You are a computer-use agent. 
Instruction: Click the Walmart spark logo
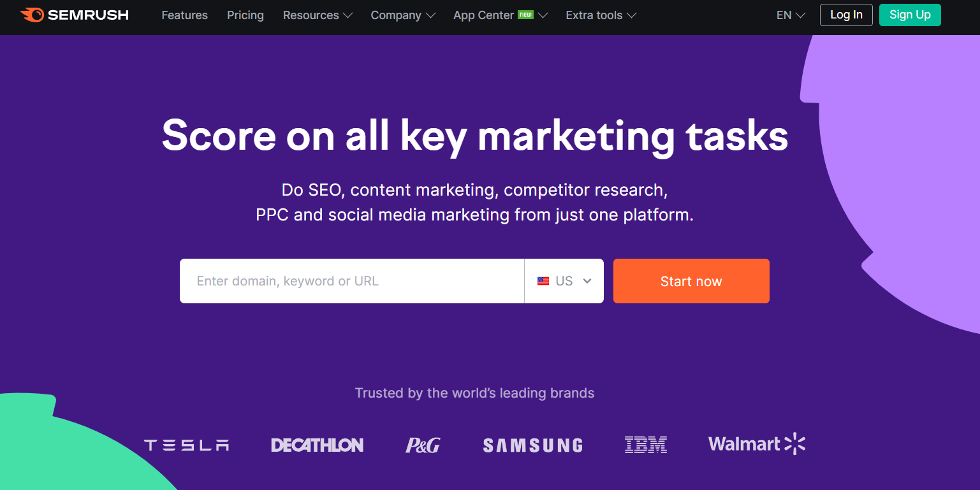coord(795,443)
